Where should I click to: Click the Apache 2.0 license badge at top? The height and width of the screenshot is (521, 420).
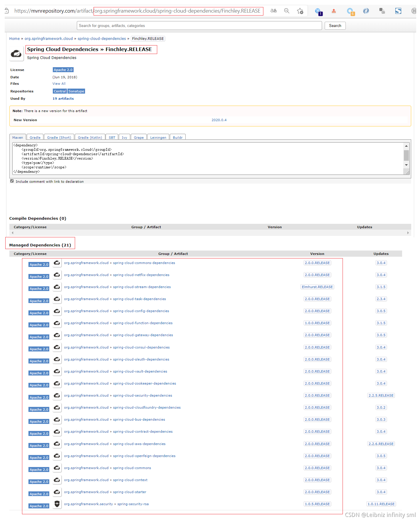tap(63, 70)
